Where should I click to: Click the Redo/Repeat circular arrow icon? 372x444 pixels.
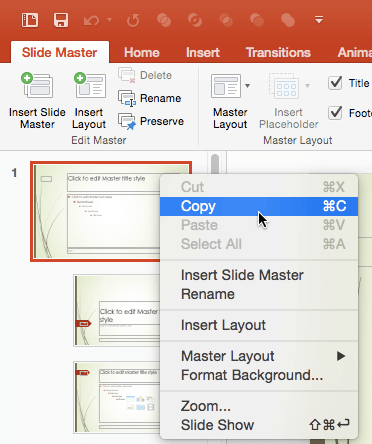click(133, 21)
